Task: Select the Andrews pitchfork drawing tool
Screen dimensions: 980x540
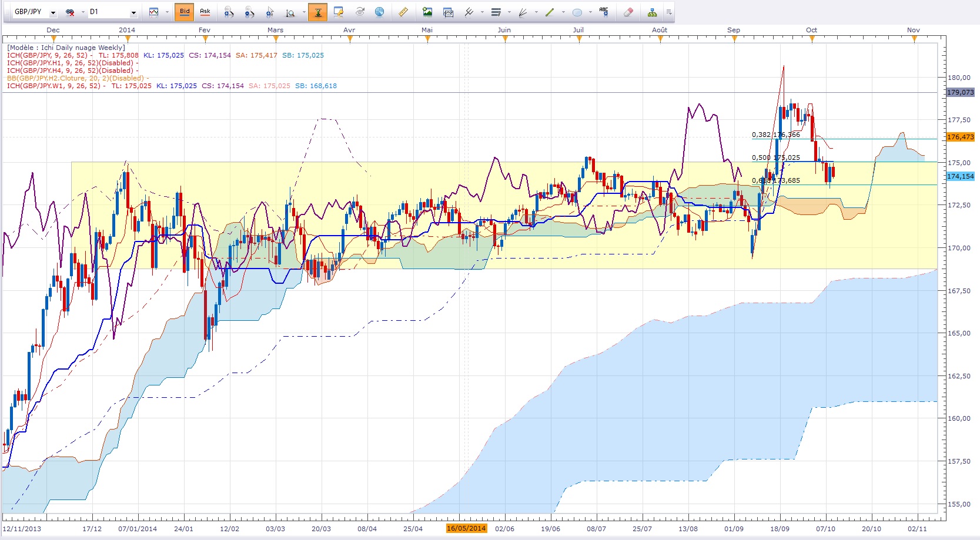Action: (469, 12)
